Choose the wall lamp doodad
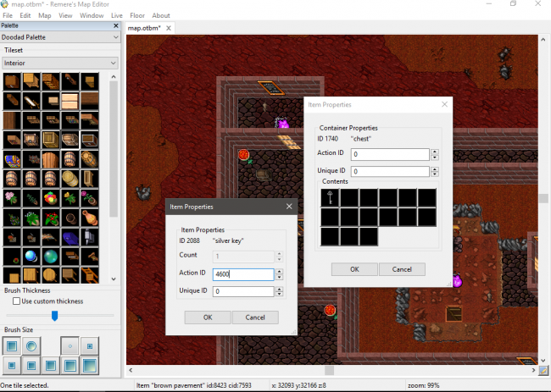551x392 pixels. coord(90,237)
